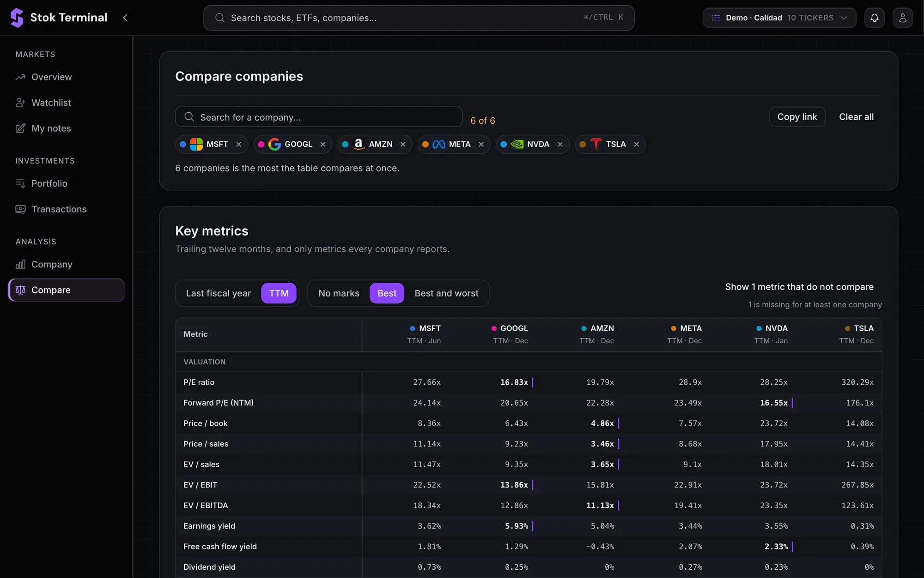Select Compare in the sidebar
Image resolution: width=924 pixels, height=578 pixels.
pos(66,290)
